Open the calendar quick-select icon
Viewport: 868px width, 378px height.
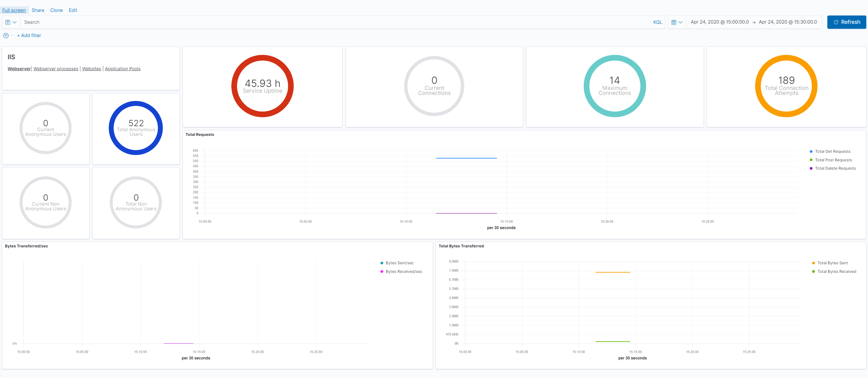pos(674,22)
